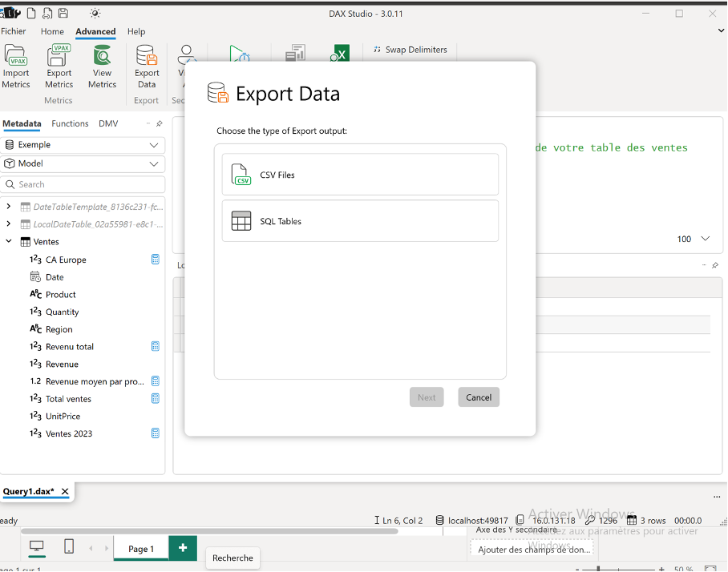Close the Query1.dax tab
The image size is (728, 572).
[x=65, y=491]
